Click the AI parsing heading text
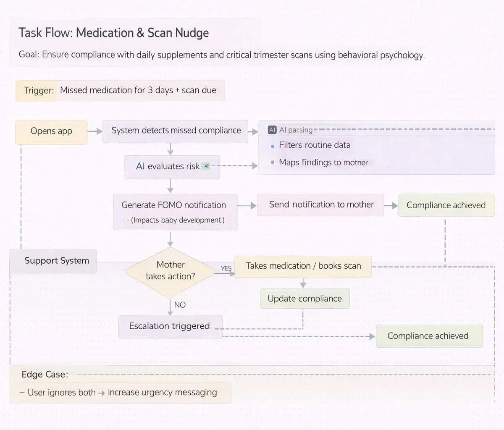The height and width of the screenshot is (430, 504). coord(296,130)
